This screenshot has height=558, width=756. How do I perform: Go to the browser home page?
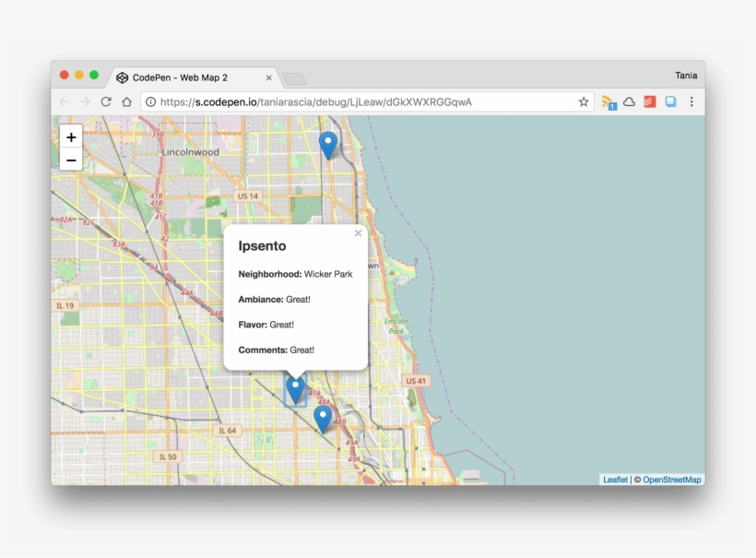click(126, 101)
